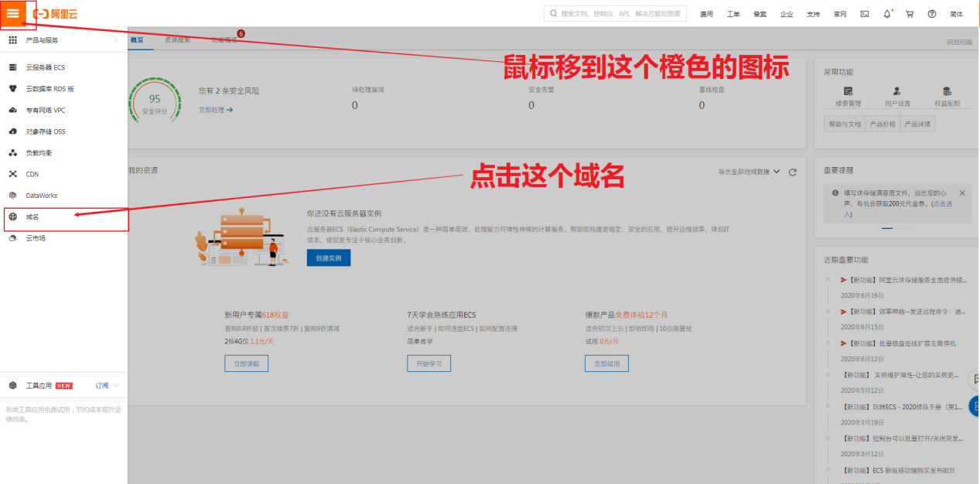Select DataWorks text in the sidebar
The height and width of the screenshot is (484, 980).
pyautogui.click(x=41, y=196)
